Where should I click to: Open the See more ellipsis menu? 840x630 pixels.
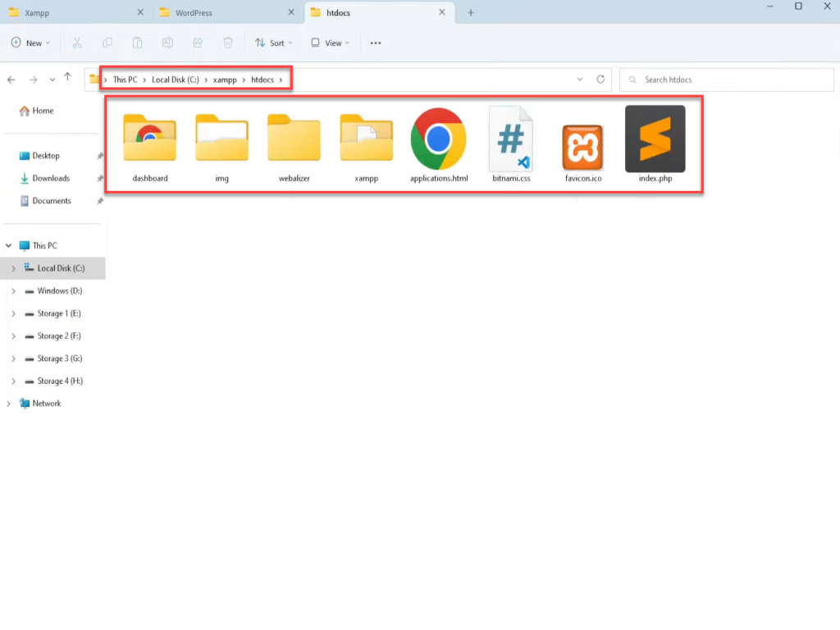(376, 43)
